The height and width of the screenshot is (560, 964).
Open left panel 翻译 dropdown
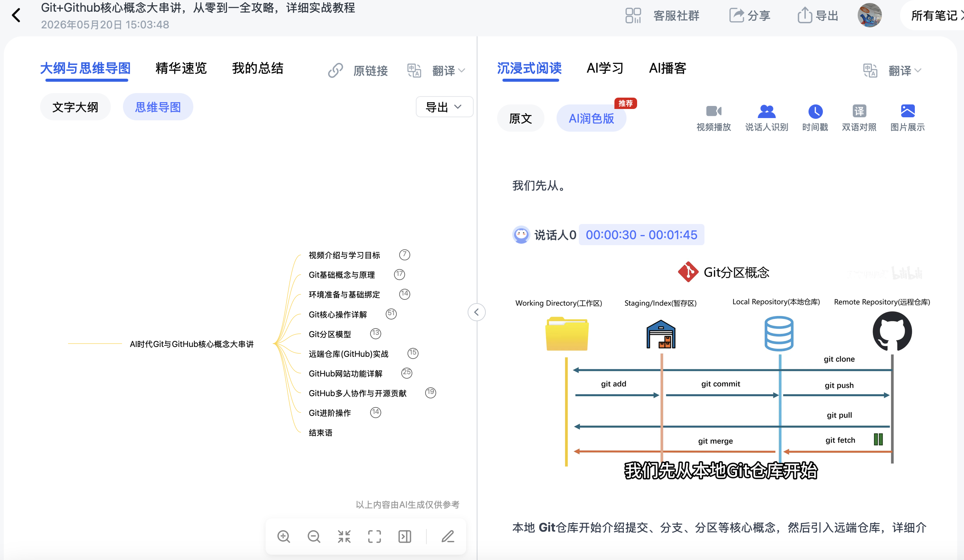pyautogui.click(x=436, y=70)
